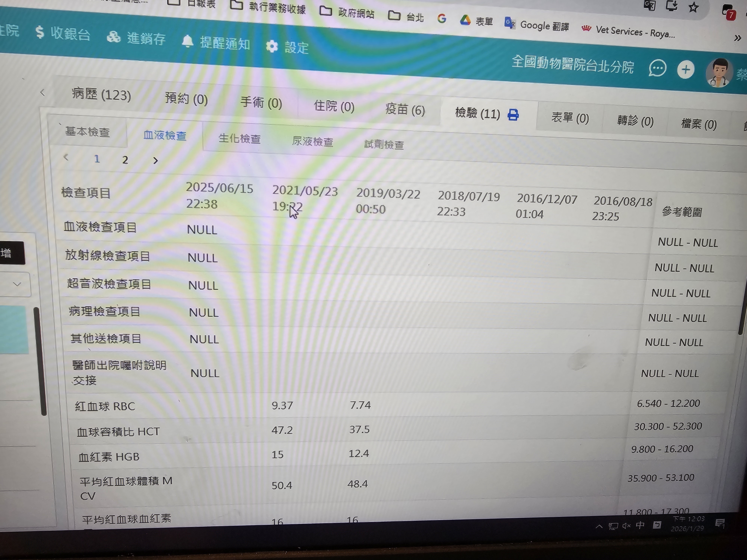The width and height of the screenshot is (747, 560).
Task: Click the printer icon beside 檢驗 tab
Action: (513, 115)
